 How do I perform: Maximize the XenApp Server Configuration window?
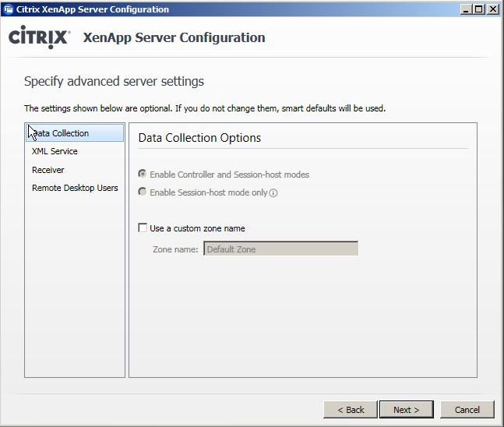[480, 9]
